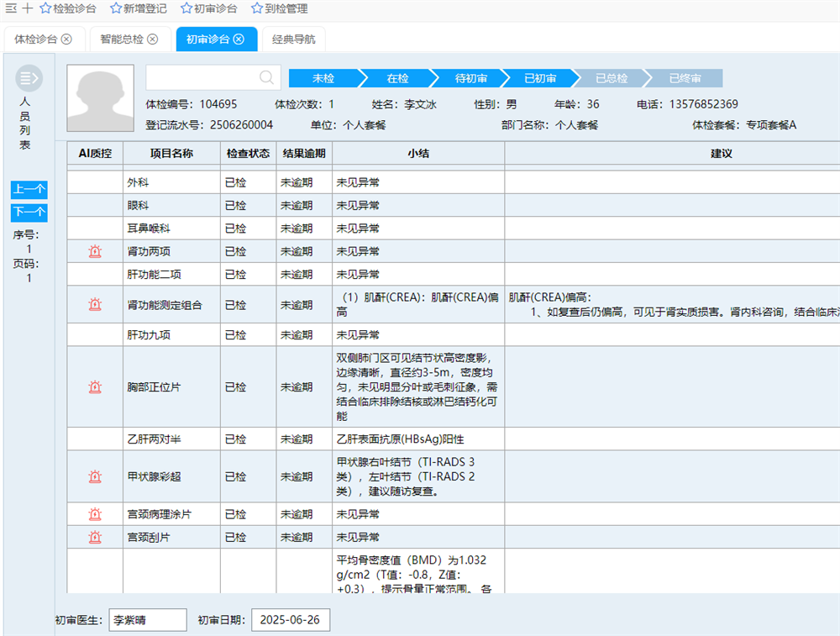Click the 下一个 button
Viewport: 840px width, 636px height.
click(x=29, y=212)
